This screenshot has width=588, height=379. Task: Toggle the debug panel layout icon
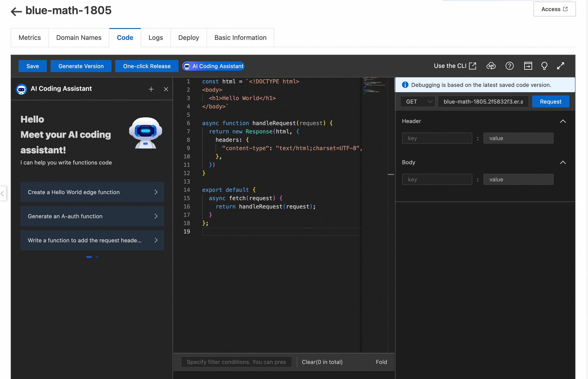pyautogui.click(x=528, y=66)
